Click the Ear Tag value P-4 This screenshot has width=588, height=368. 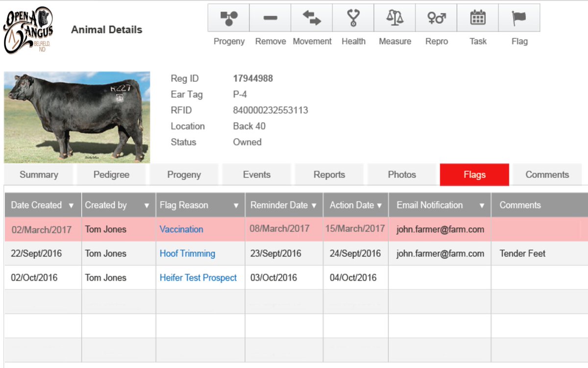(x=240, y=95)
